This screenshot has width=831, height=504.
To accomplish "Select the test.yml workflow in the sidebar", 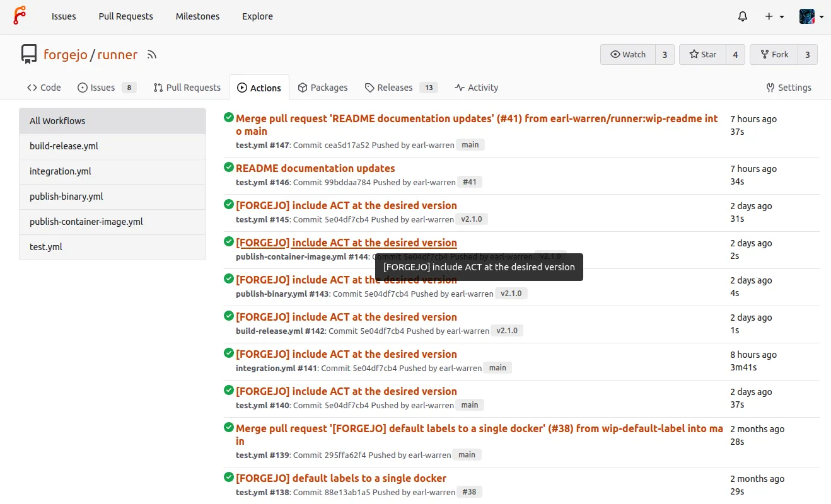I will 45,246.
